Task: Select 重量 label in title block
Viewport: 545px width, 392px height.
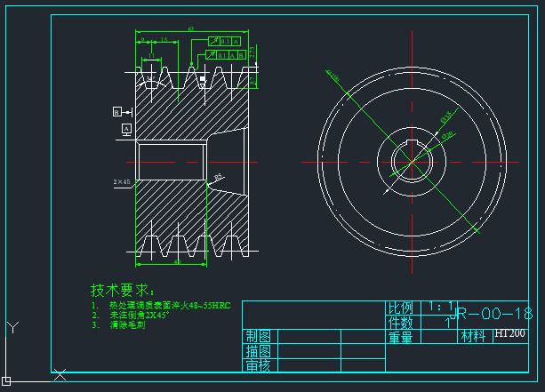Action: tap(400, 337)
